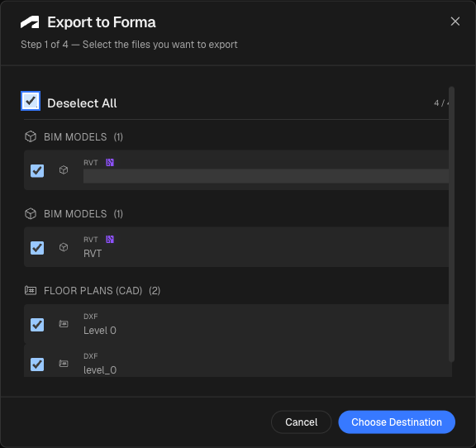Click the floor plan icon beside FLOOR PLANS (CAD)
This screenshot has width=476, height=448.
tap(31, 290)
